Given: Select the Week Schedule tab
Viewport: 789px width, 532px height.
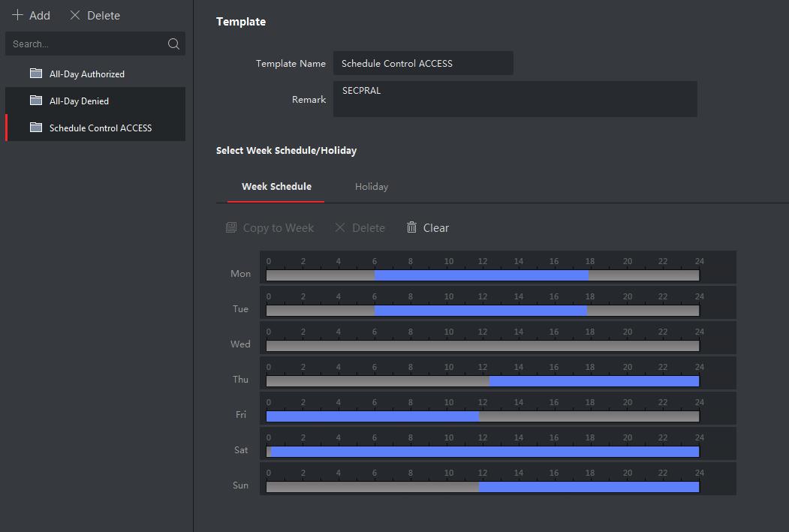Looking at the screenshot, I should click(276, 187).
